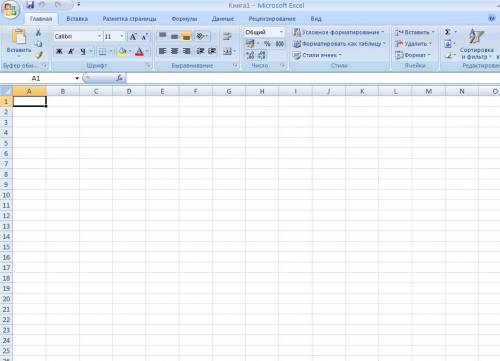Toggle italic К formatting
The width and height of the screenshot is (500, 361).
[71, 51]
